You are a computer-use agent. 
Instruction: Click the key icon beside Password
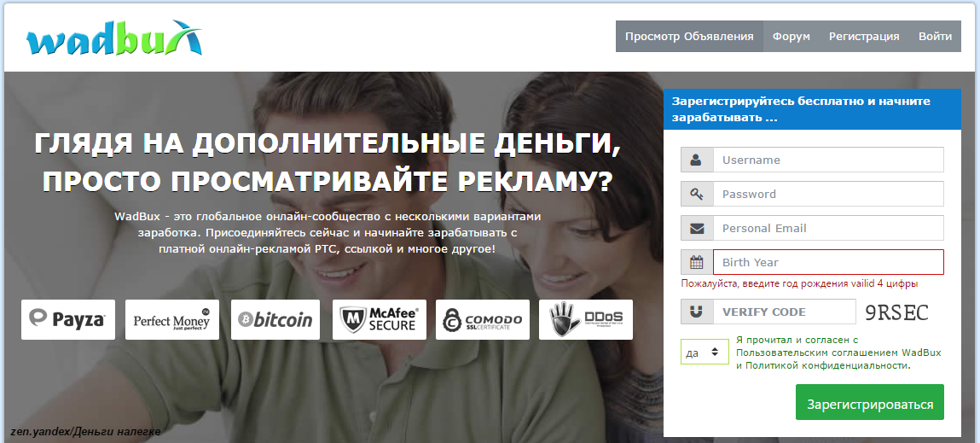[696, 194]
